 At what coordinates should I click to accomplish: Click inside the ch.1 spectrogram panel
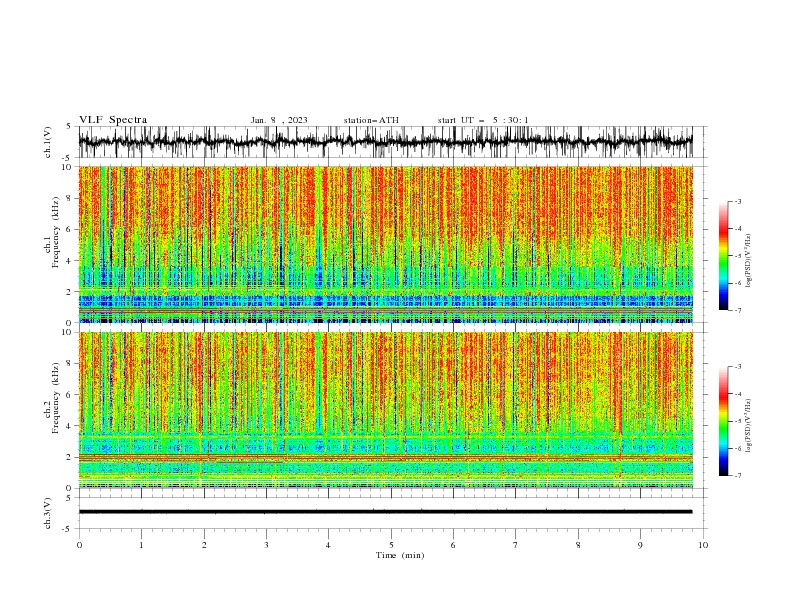point(385,244)
